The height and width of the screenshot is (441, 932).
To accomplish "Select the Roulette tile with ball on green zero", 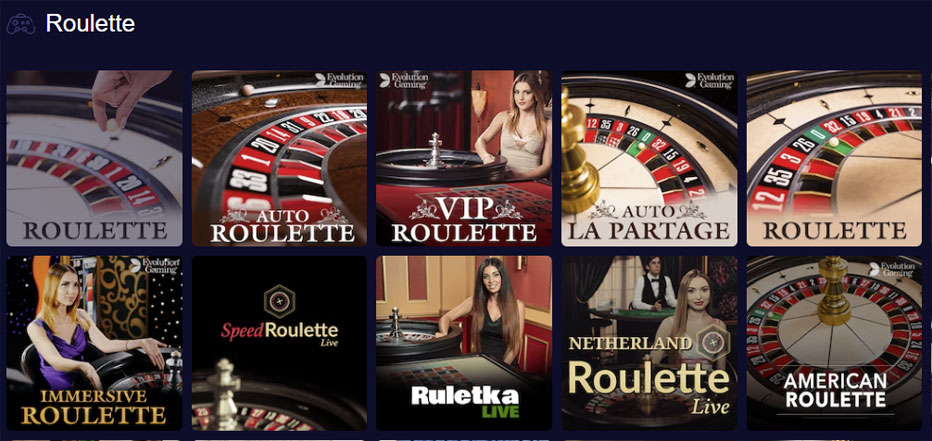I will click(x=835, y=158).
